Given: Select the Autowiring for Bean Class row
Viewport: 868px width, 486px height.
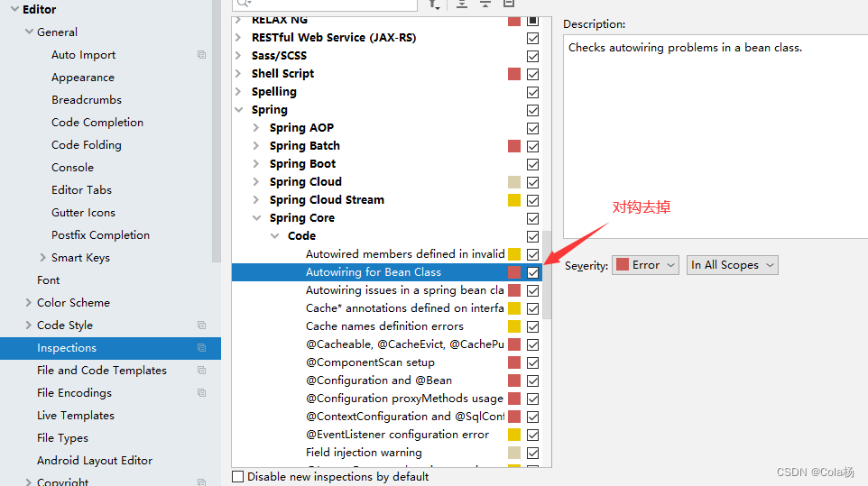Looking at the screenshot, I should [386, 272].
